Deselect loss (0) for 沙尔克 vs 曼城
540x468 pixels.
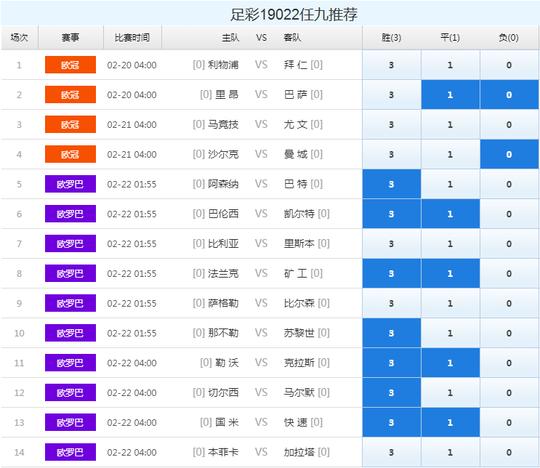click(x=509, y=154)
